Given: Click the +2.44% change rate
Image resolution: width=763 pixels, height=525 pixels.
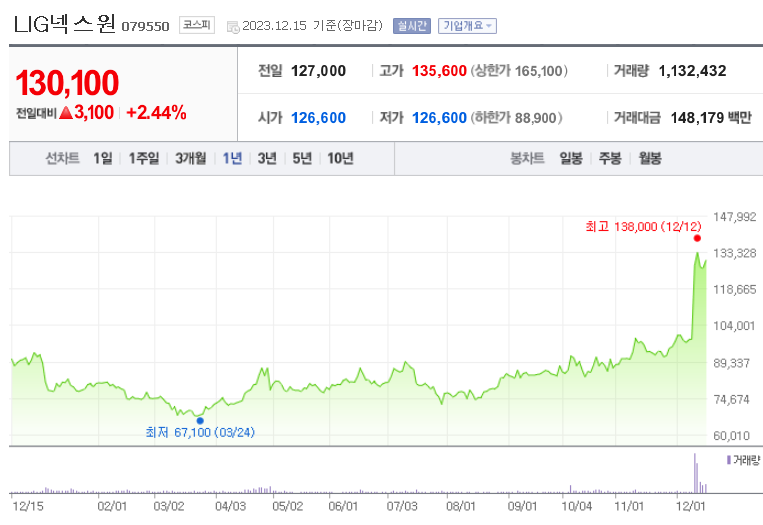Looking at the screenshot, I should coord(156,113).
